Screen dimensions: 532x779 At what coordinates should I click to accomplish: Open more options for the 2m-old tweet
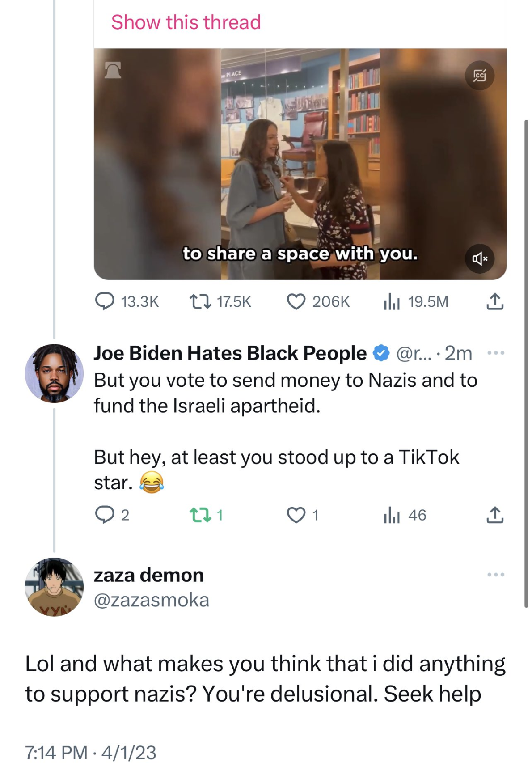pyautogui.click(x=495, y=353)
